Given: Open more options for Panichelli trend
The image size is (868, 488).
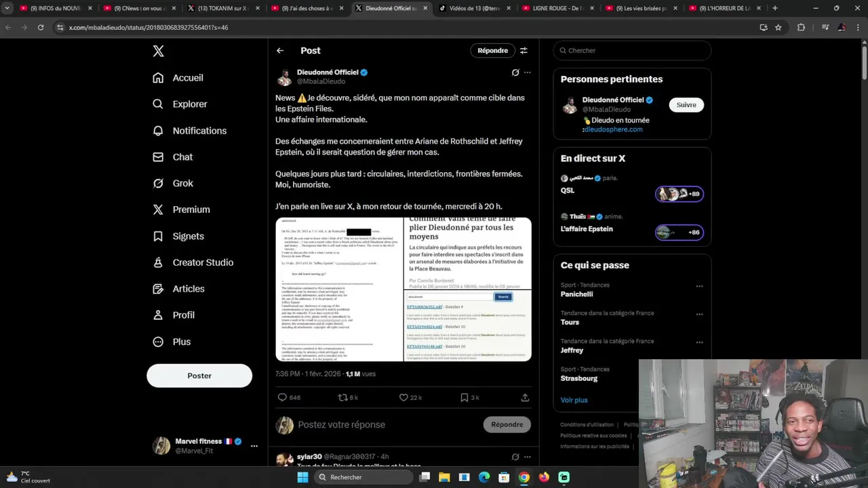Looking at the screenshot, I should [x=699, y=286].
